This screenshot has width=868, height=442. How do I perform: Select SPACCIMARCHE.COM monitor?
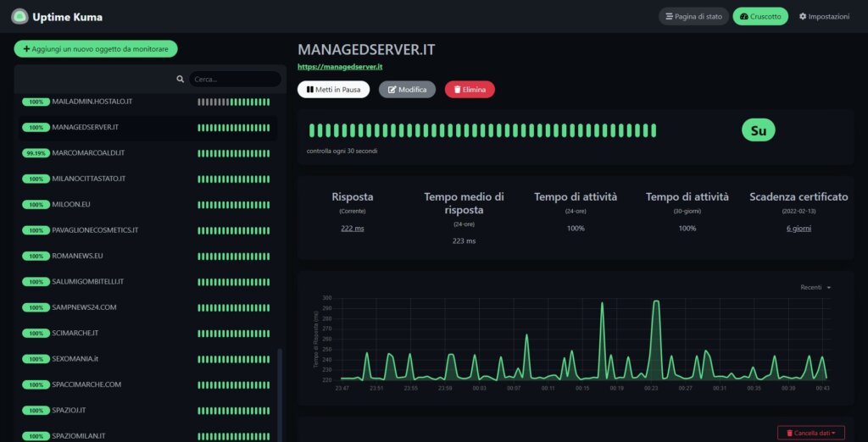147,384
